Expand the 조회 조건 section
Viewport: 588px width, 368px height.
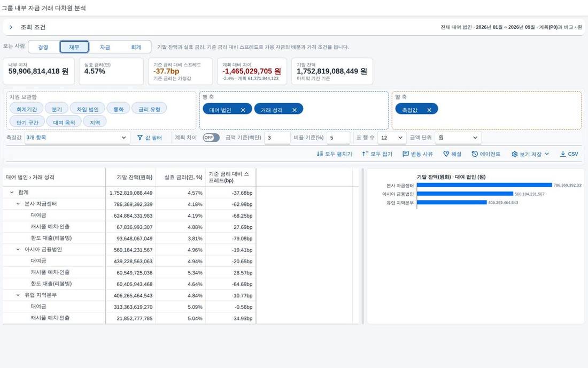[11, 27]
